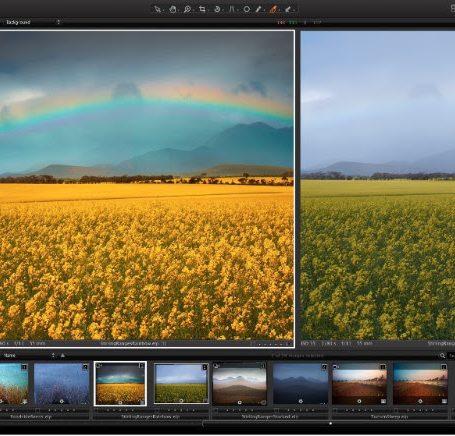The width and height of the screenshot is (455, 436).
Task: Choose the circular Spot Removal tool
Action: (247, 9)
